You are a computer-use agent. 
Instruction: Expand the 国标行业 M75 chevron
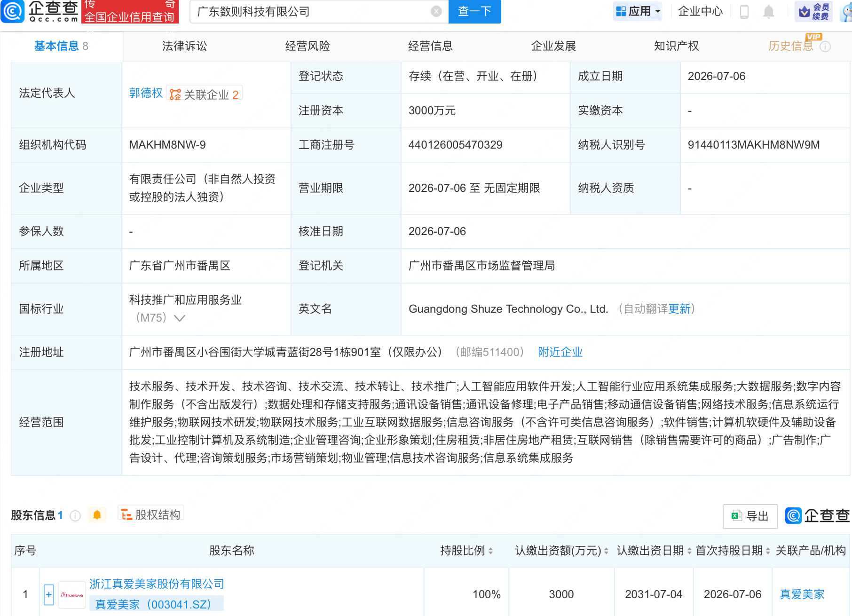pos(180,318)
